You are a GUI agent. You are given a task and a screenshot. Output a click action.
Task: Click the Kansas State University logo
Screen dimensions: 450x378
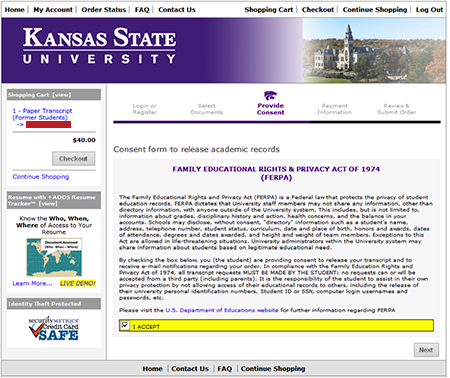pos(99,45)
